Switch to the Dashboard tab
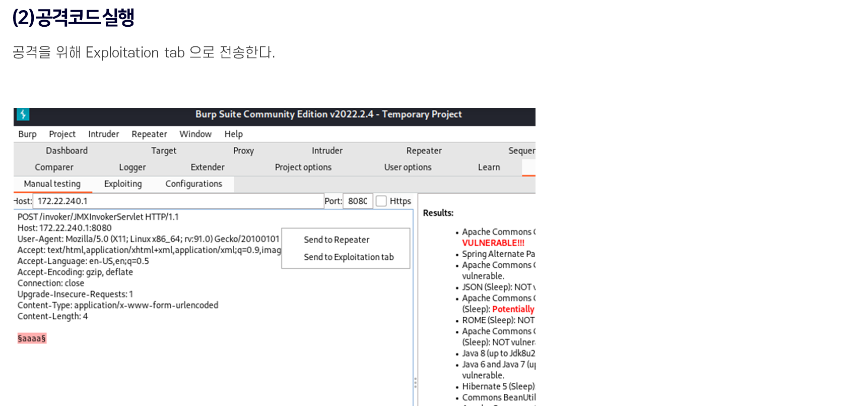Image resolution: width=868 pixels, height=406 pixels. [x=66, y=151]
